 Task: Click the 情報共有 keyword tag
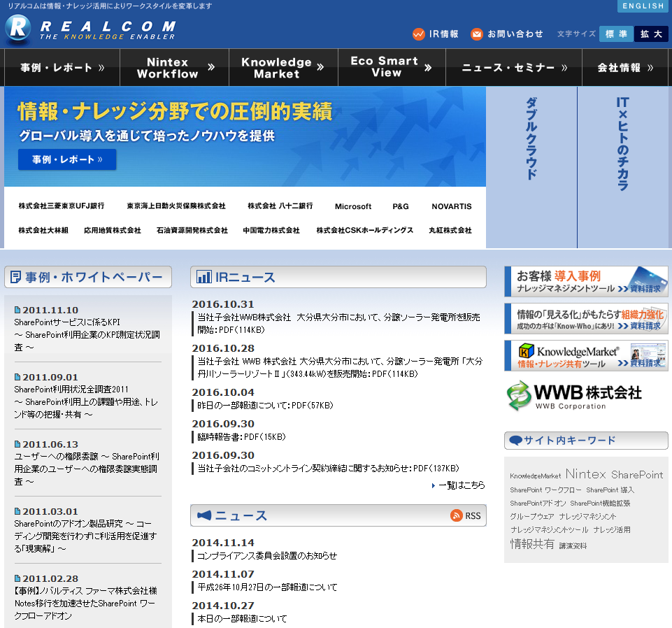point(532,544)
